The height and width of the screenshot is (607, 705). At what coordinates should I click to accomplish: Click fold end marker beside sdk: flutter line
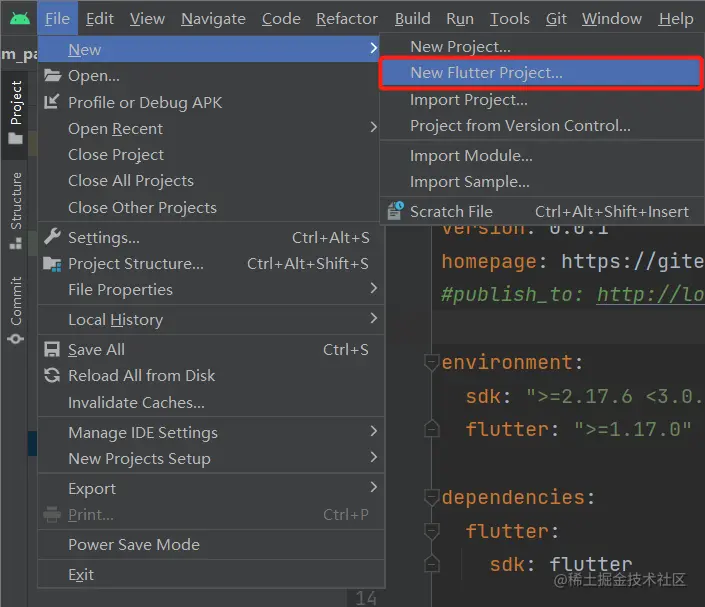click(431, 564)
